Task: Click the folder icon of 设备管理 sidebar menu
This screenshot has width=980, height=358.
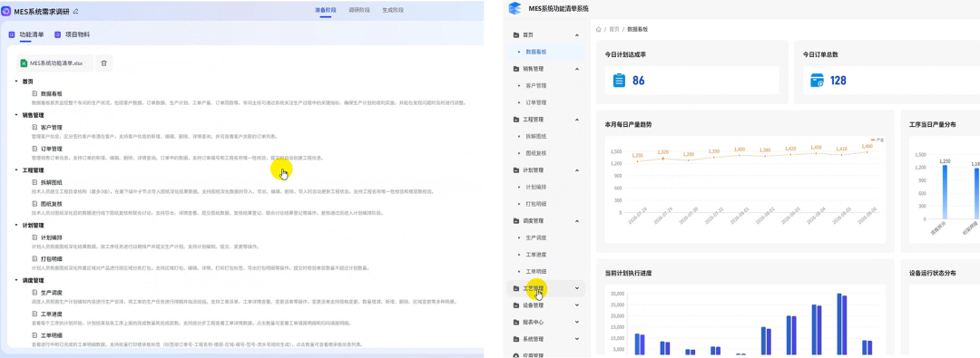Action: pos(516,305)
